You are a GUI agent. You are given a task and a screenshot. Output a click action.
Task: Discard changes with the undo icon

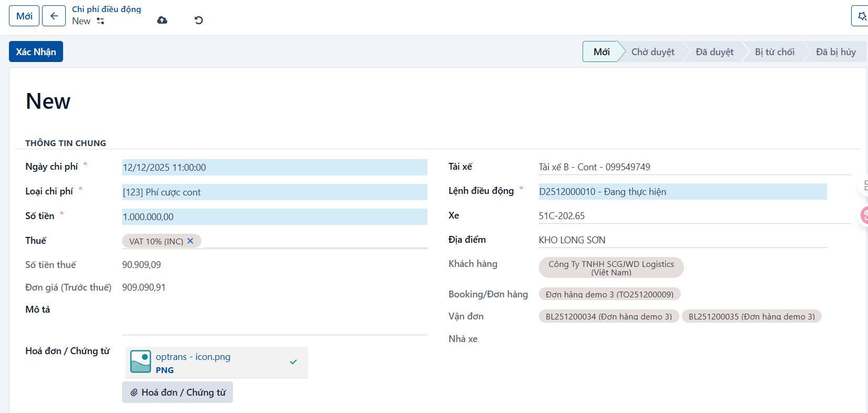click(198, 20)
